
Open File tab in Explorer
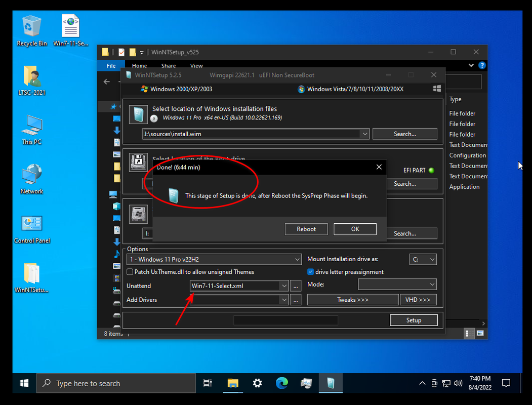pos(111,66)
